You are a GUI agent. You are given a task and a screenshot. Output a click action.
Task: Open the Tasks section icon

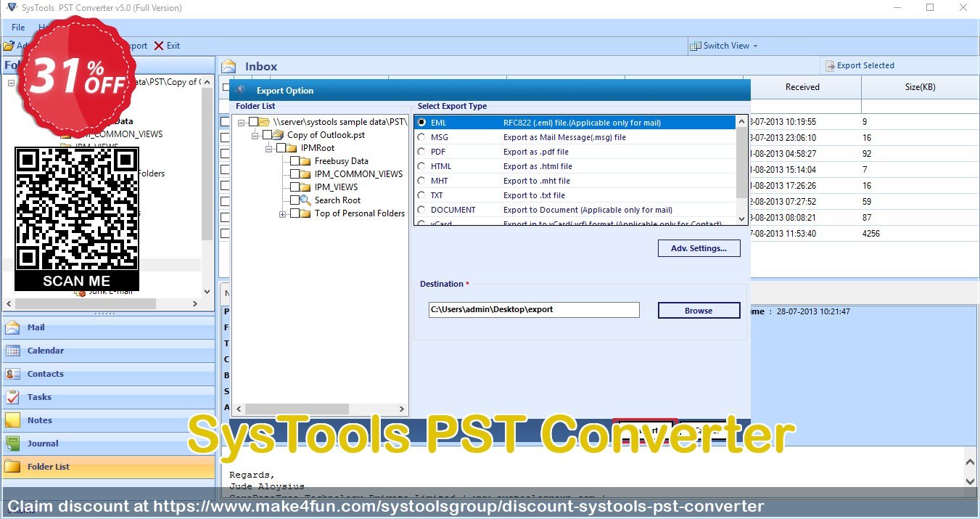pyautogui.click(x=12, y=397)
